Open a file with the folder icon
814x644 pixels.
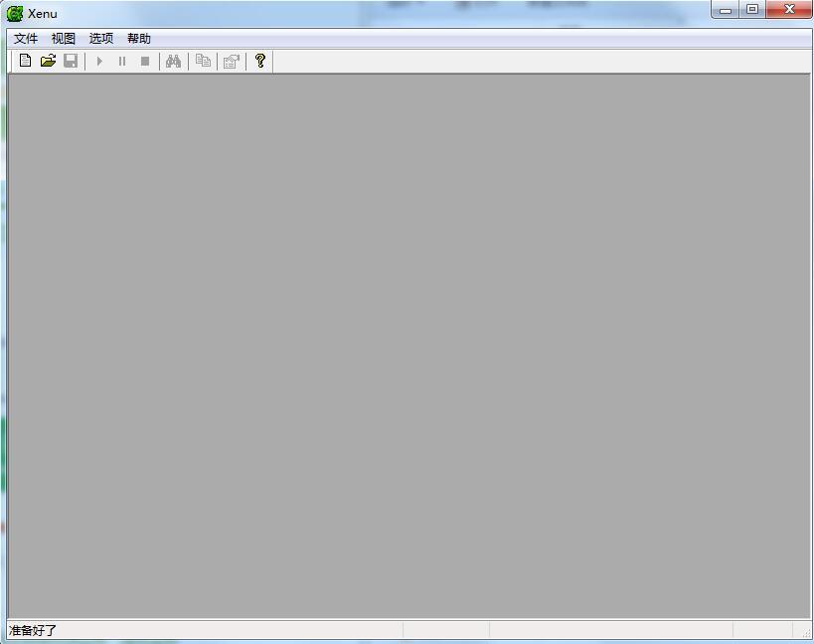(48, 61)
